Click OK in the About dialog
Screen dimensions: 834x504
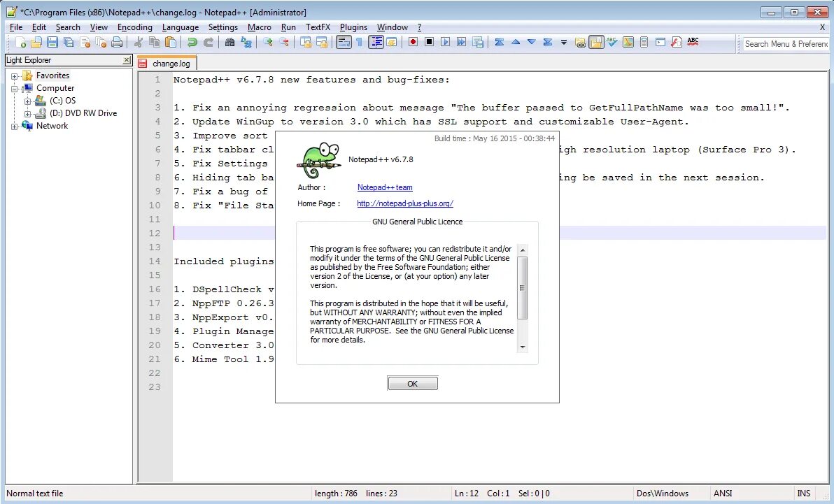pos(413,383)
